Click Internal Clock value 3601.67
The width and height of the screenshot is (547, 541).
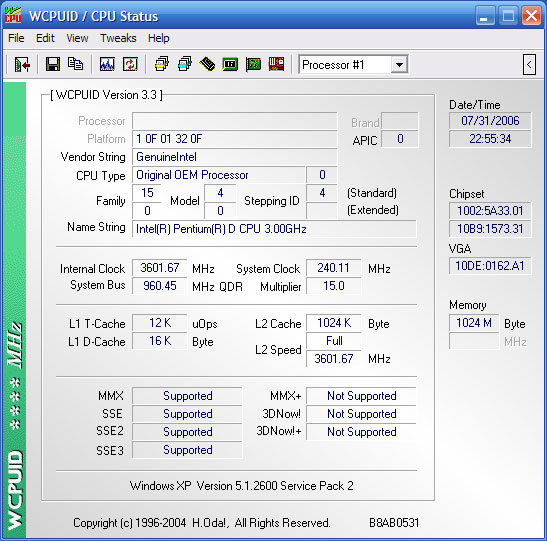160,268
